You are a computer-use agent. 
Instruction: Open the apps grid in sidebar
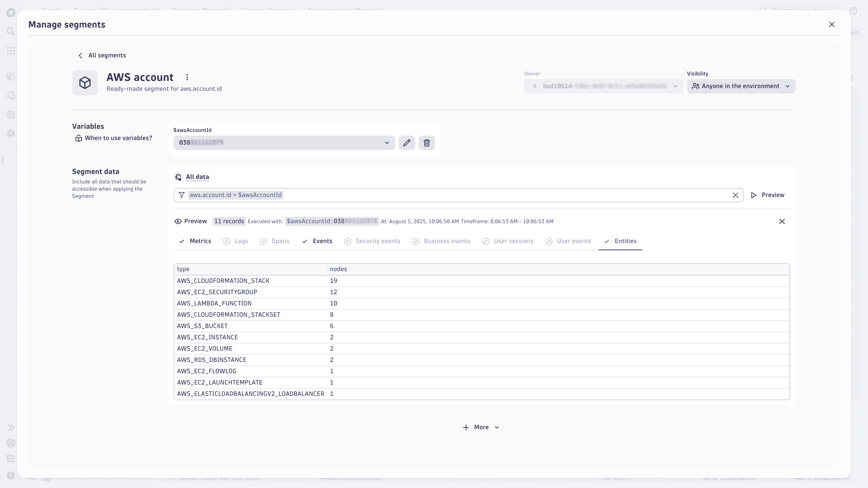(11, 51)
